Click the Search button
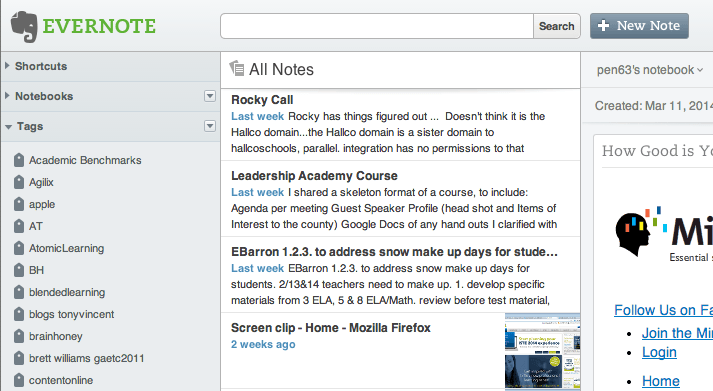The height and width of the screenshot is (391, 713). (x=557, y=26)
